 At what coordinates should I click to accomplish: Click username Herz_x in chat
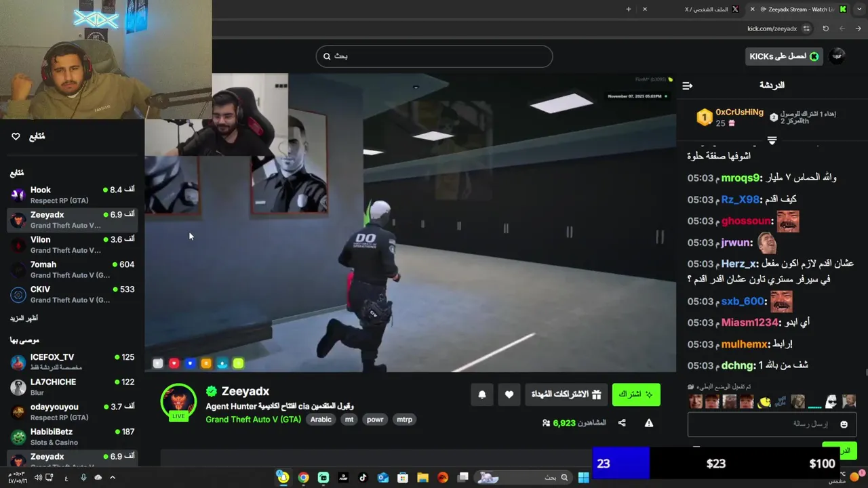pyautogui.click(x=739, y=264)
